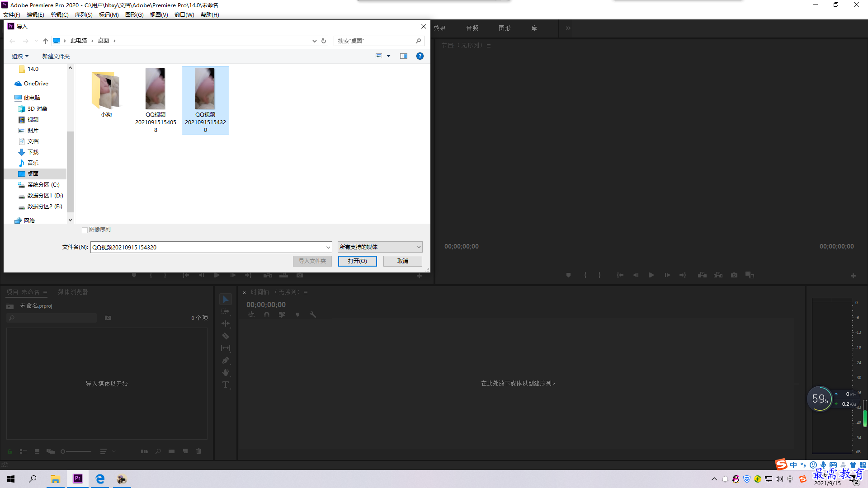Screen dimensions: 868x488
Task: Check the 图像序列 checkbox
Action: 85,230
